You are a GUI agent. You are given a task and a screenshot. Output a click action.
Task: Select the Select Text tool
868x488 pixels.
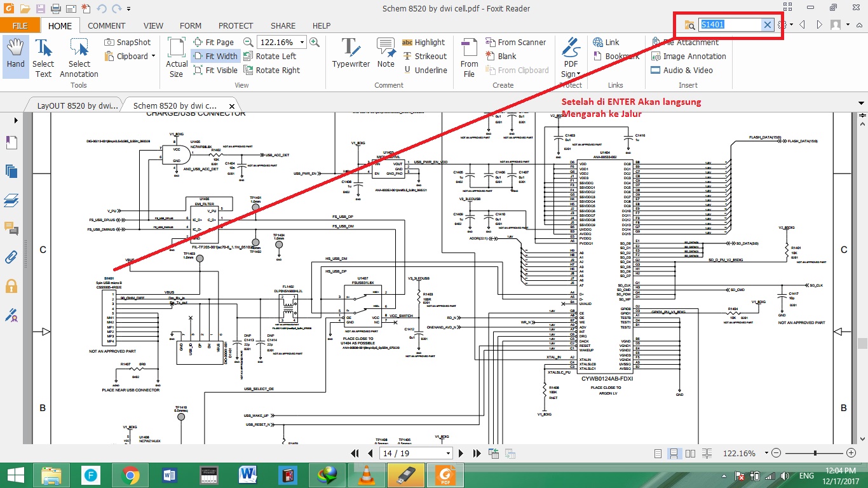coord(43,56)
